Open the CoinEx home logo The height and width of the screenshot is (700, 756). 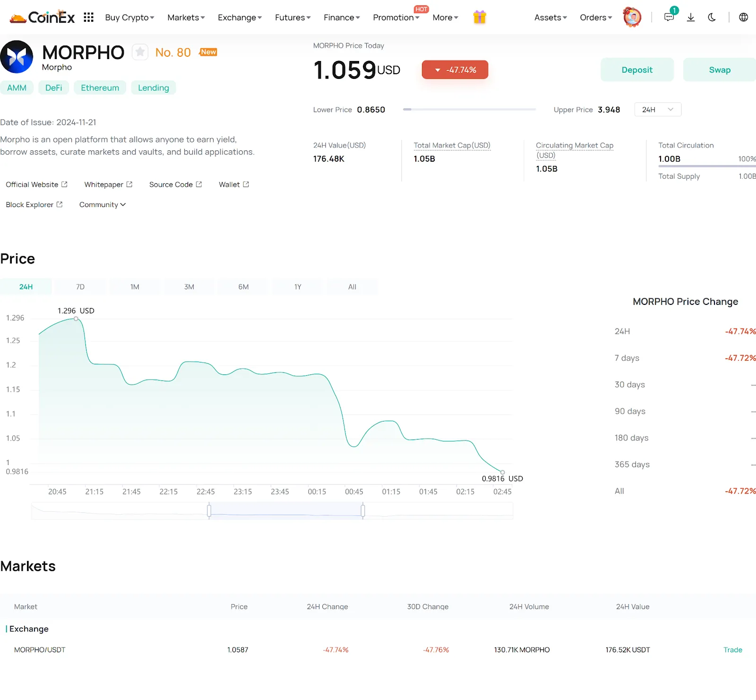[x=42, y=17]
